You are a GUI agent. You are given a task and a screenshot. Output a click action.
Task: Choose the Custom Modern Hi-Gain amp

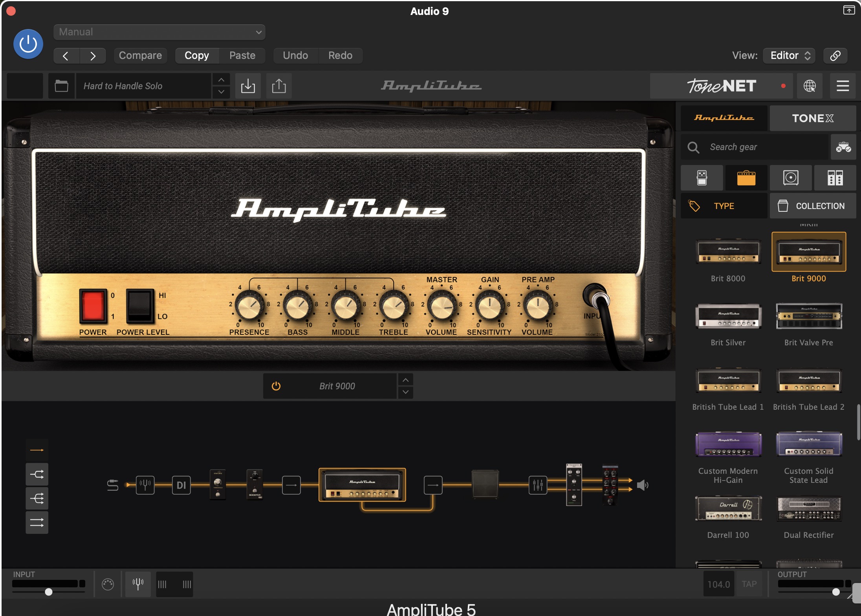728,444
